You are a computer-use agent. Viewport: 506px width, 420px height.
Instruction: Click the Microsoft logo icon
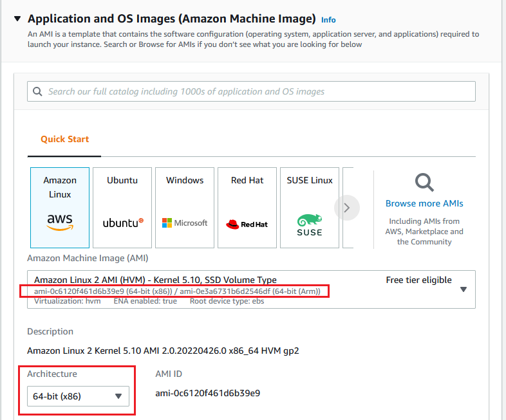185,223
